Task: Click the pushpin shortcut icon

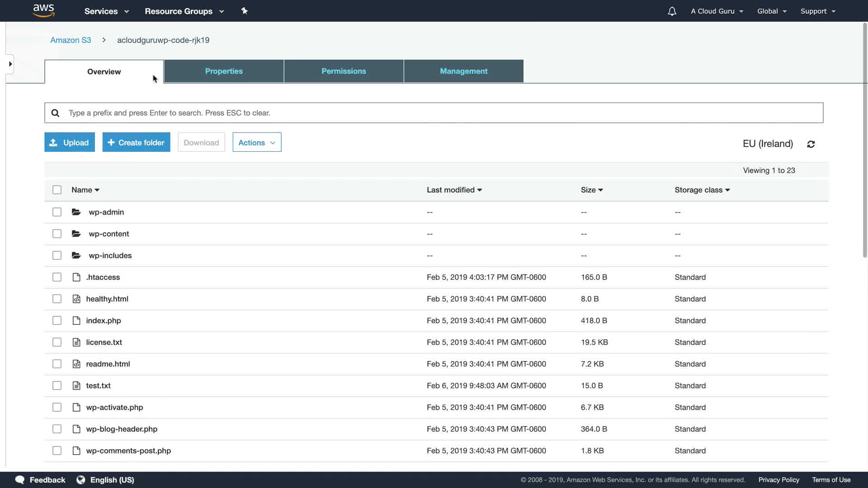Action: pyautogui.click(x=245, y=11)
